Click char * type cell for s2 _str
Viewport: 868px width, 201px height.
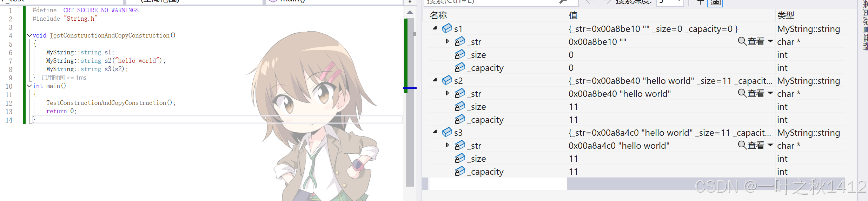tap(789, 94)
